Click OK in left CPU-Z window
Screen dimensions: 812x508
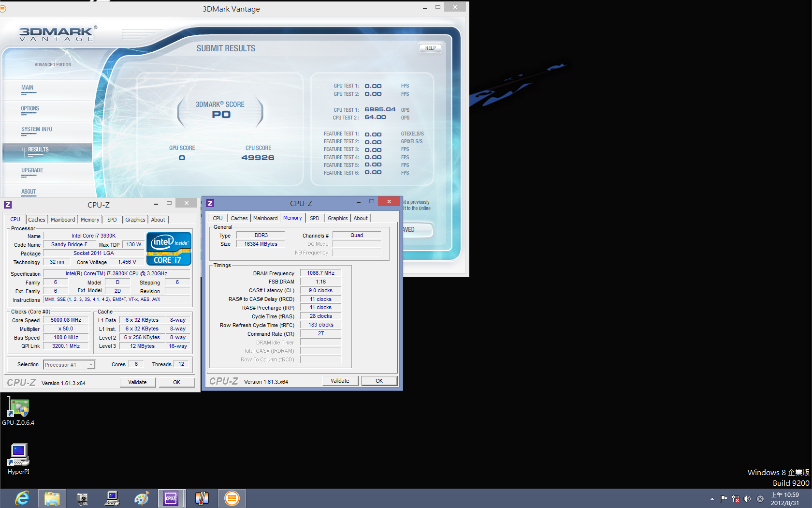pyautogui.click(x=177, y=382)
